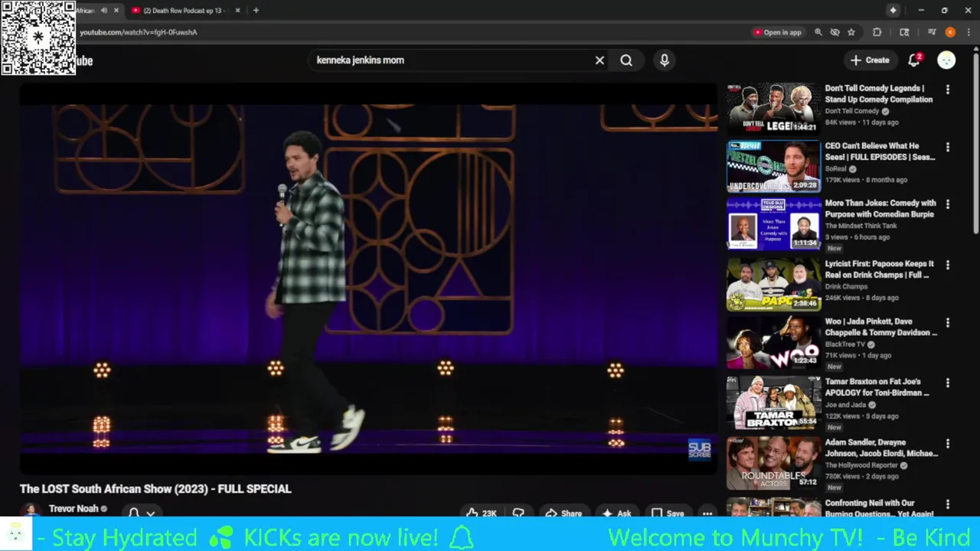The height and width of the screenshot is (551, 980).
Task: Dislike the video
Action: pos(518,514)
